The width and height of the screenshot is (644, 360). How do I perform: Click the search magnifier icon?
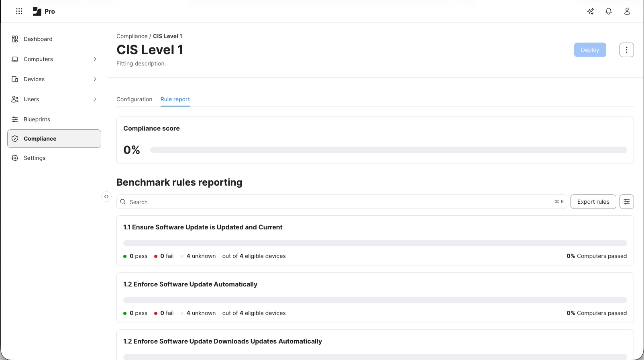tap(123, 202)
